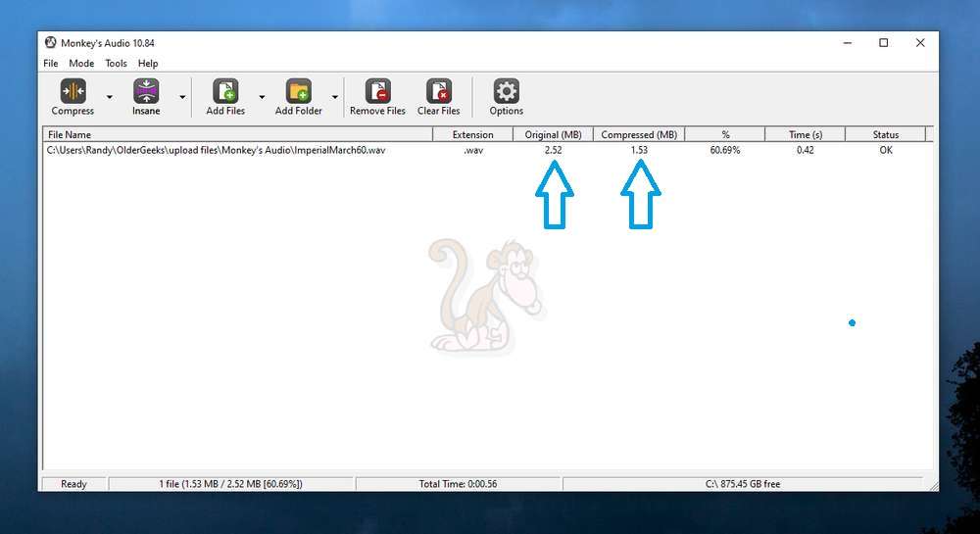This screenshot has height=534, width=980.
Task: Open the Compress mode dropdown arrow
Action: click(110, 97)
